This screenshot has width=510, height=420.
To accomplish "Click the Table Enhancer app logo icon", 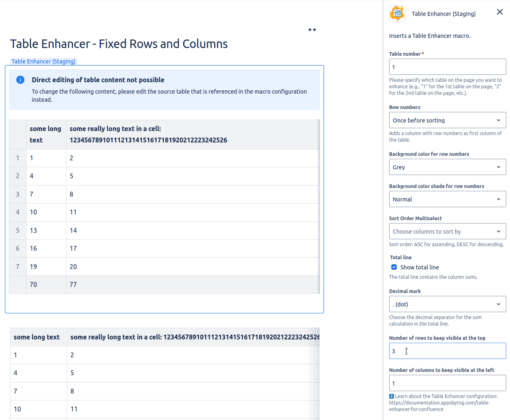I will tap(397, 13).
